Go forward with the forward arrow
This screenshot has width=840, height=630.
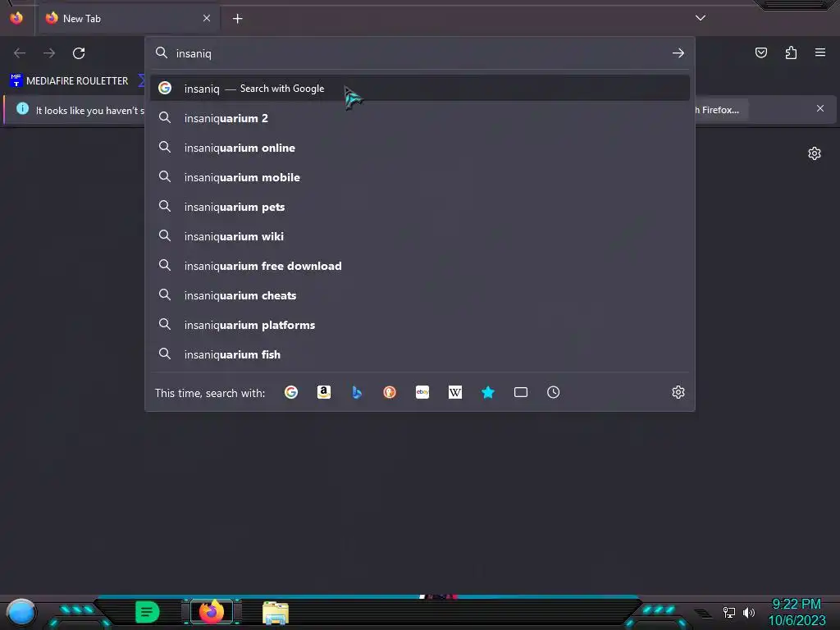pos(49,53)
